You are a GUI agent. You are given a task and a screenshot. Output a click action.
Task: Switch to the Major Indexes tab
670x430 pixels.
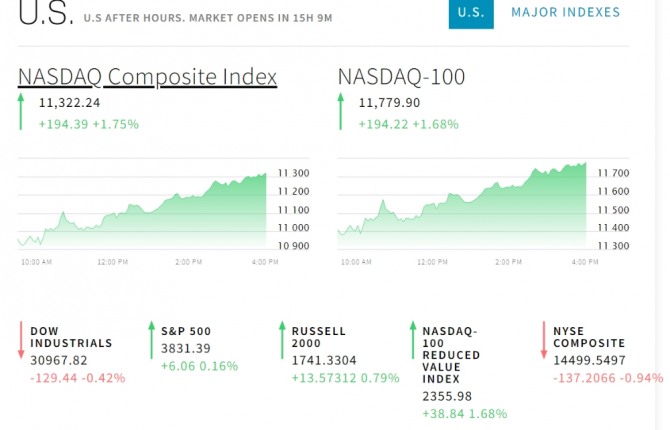click(565, 13)
